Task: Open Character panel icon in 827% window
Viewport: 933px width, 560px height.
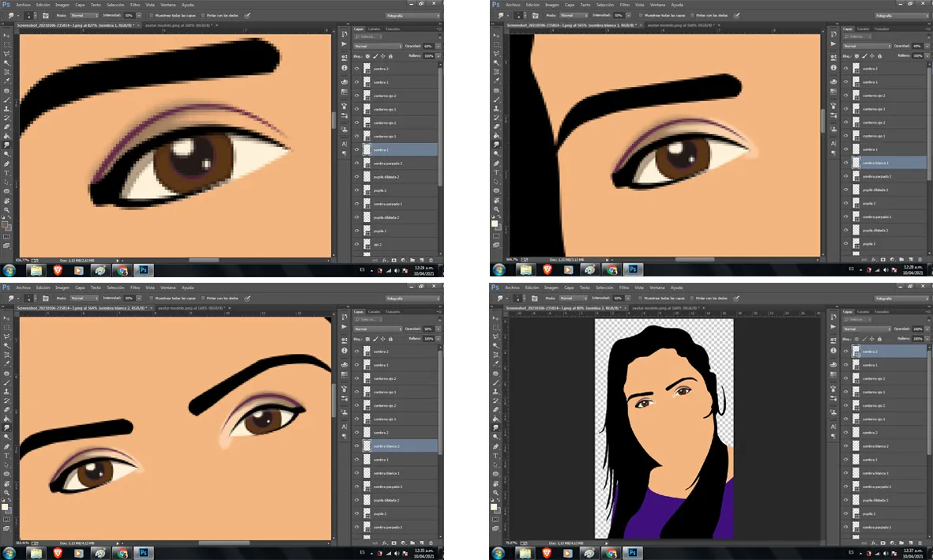Action: [344, 144]
